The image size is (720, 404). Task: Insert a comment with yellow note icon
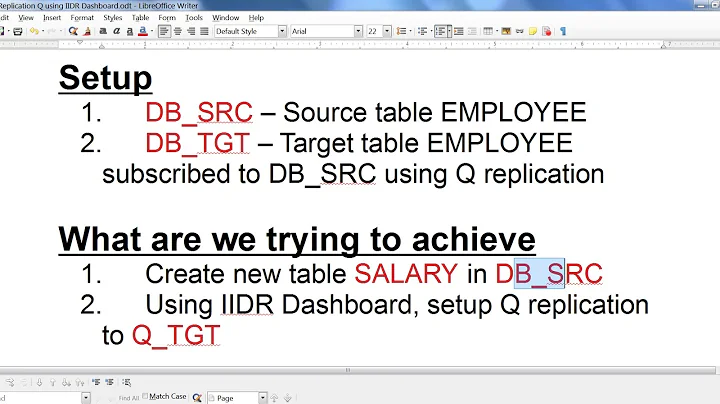[x=533, y=31]
